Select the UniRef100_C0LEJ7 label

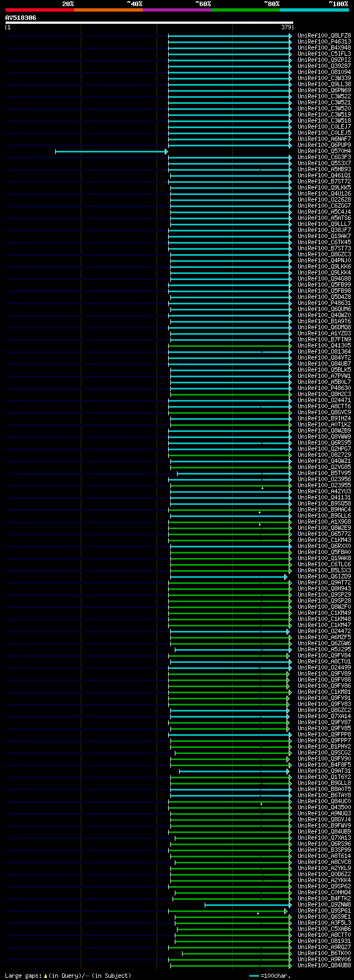coord(324,127)
